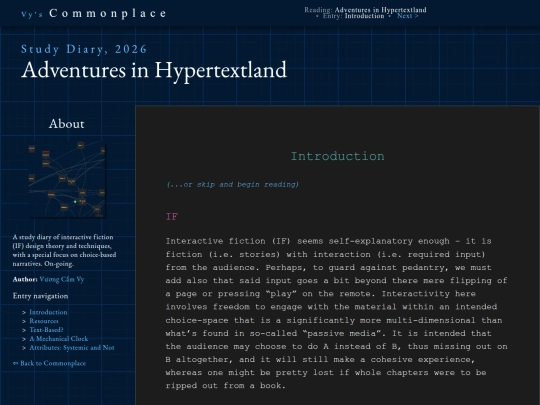Visit author Vương Cầm Vy link
The height and width of the screenshot is (405, 540).
[x=62, y=279]
